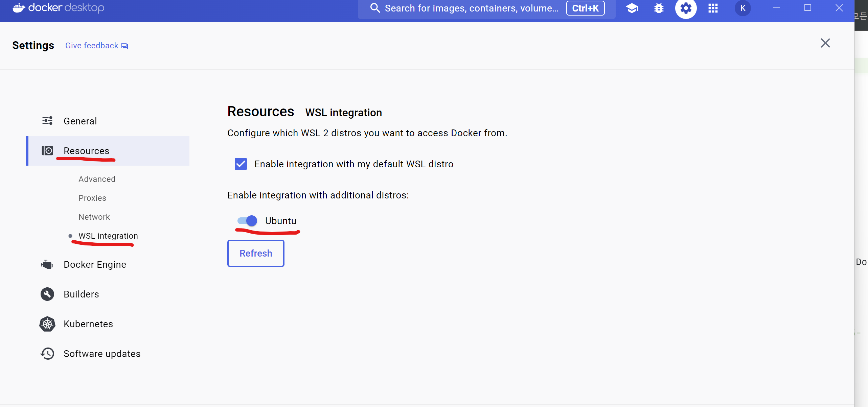Click the Docker Desktop whale logo
This screenshot has width=868, height=407.
[19, 7]
